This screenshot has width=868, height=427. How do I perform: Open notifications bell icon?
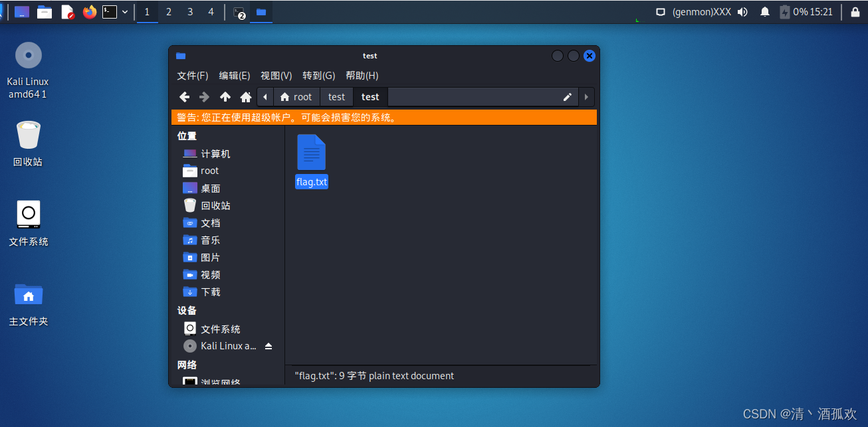pyautogui.click(x=765, y=12)
